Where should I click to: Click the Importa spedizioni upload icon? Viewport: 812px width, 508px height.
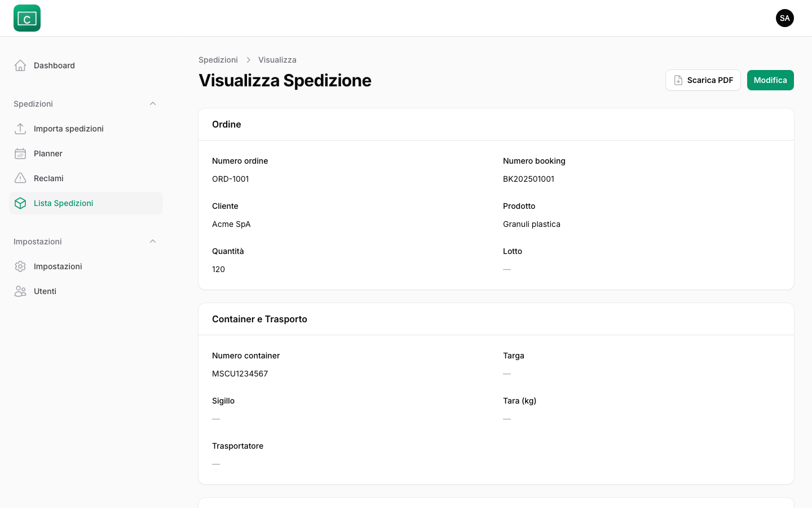(20, 129)
